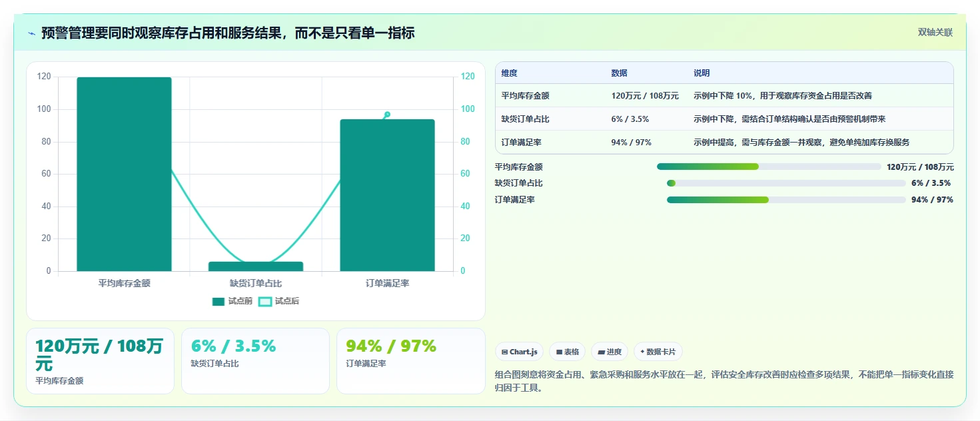Click progress value 94% / 97% at right
Image resolution: width=980 pixels, height=421 pixels.
click(x=932, y=200)
